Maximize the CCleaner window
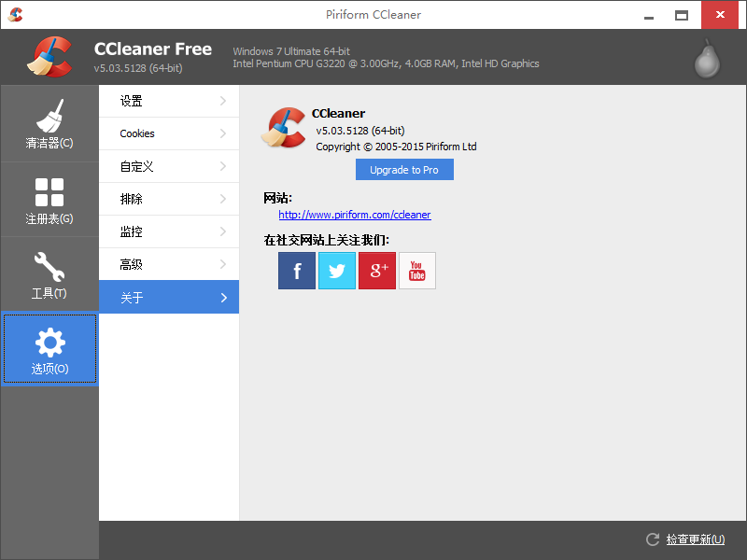Viewport: 747px width, 560px height. click(682, 15)
